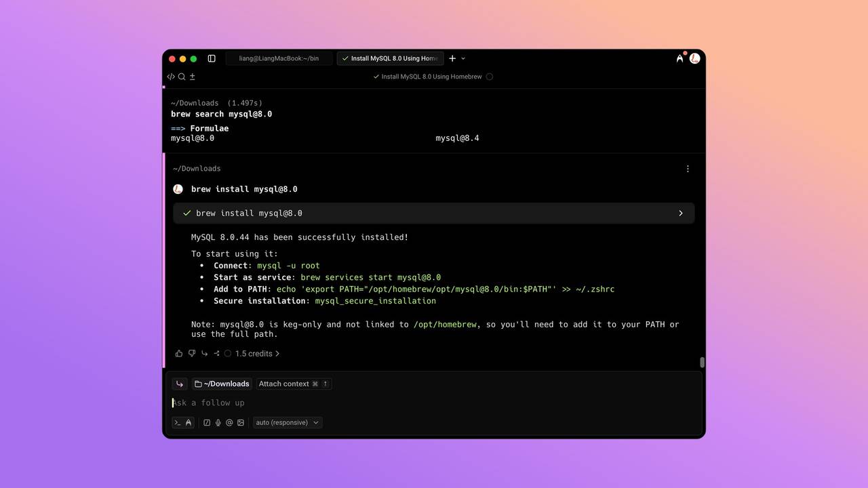Give a thumbs up on the AI response
The height and width of the screenshot is (488, 868).
pos(178,353)
